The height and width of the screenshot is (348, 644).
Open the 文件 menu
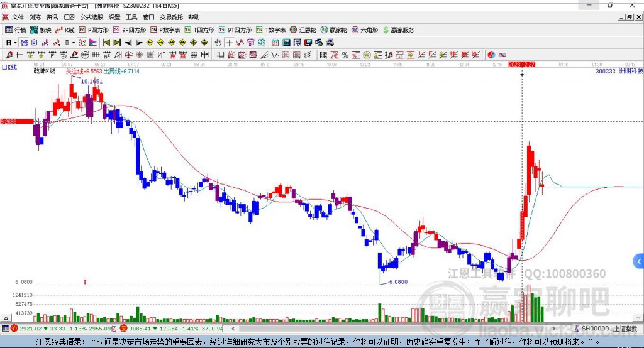click(x=18, y=17)
